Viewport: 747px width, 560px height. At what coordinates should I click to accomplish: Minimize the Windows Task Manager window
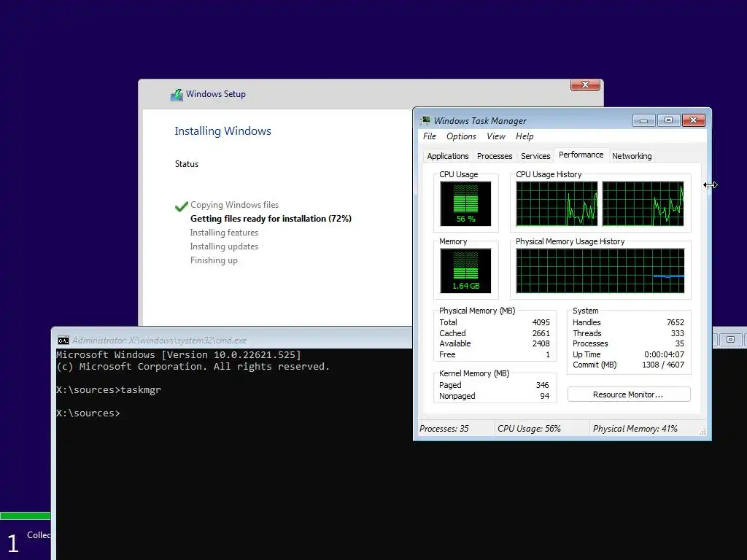click(643, 120)
